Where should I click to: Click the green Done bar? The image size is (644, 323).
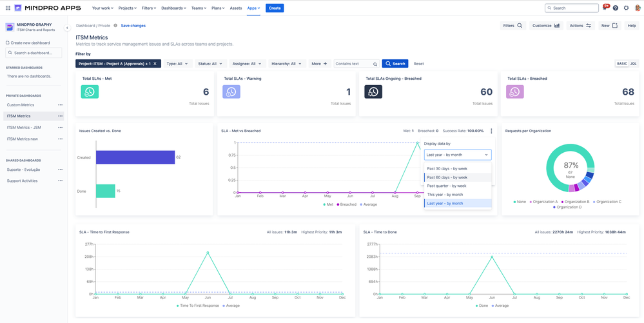tap(106, 191)
